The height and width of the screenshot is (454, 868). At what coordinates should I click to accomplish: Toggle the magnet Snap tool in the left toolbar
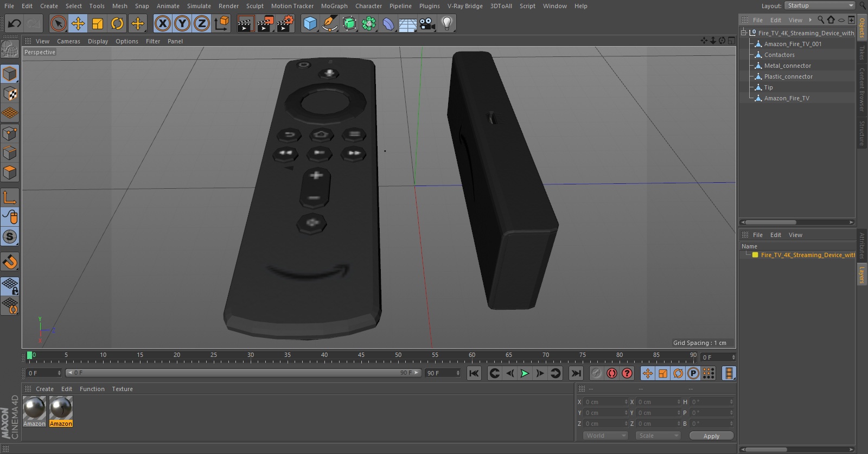click(10, 262)
